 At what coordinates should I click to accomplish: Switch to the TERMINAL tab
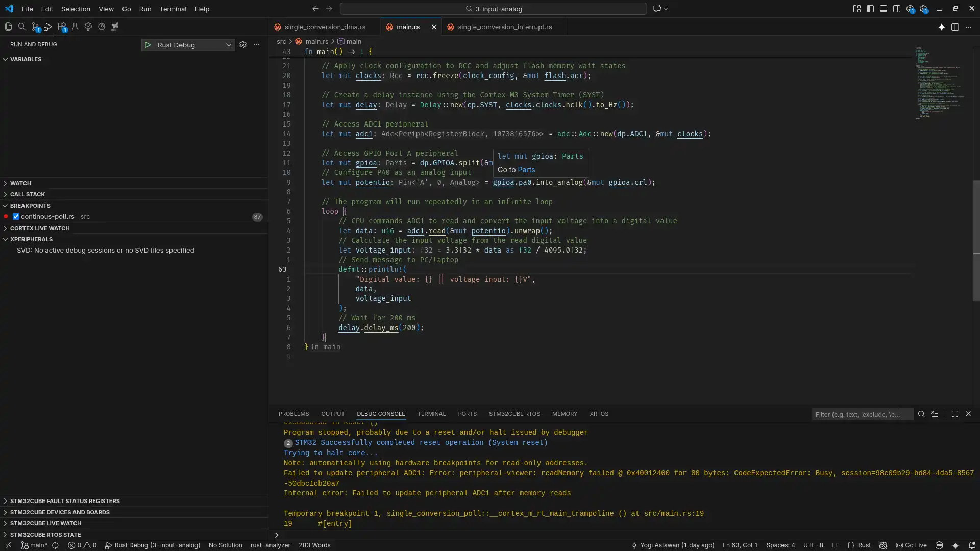tap(431, 414)
